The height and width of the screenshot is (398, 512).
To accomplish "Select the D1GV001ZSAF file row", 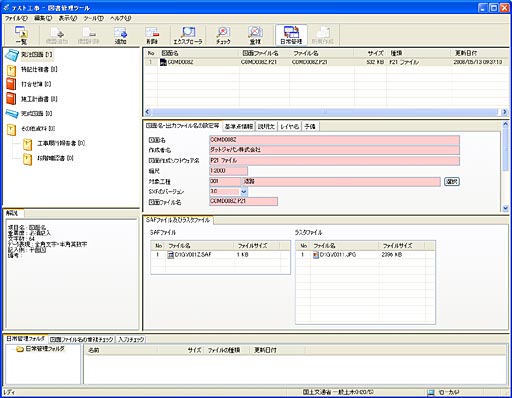I will point(220,255).
